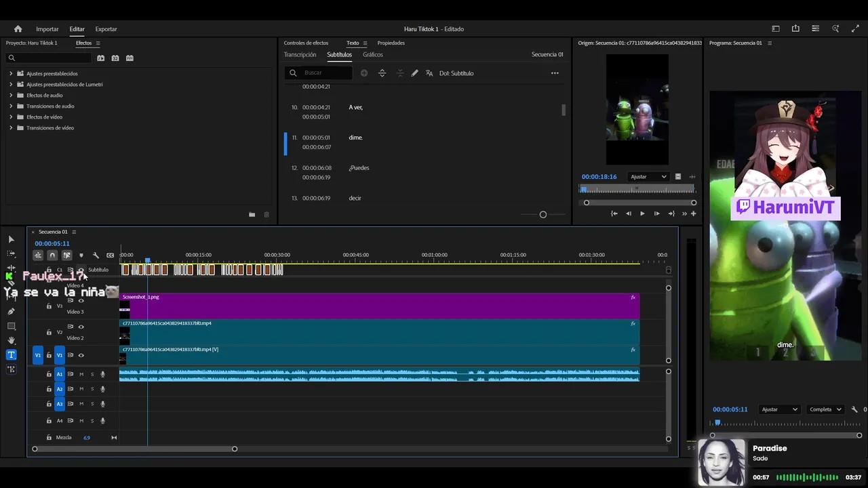This screenshot has height=488, width=868.
Task: Expand Efectos de vídeo folder
Action: click(x=11, y=117)
